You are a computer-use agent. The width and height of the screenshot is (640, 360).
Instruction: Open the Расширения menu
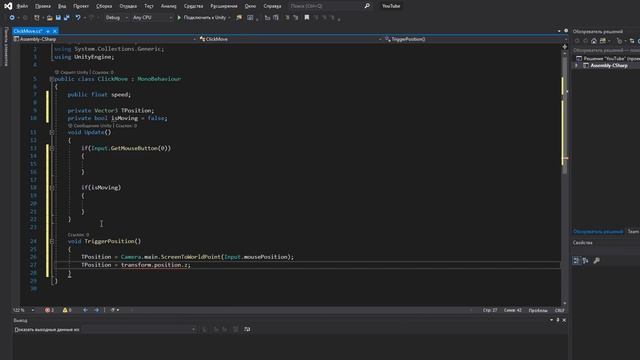pyautogui.click(x=224, y=6)
